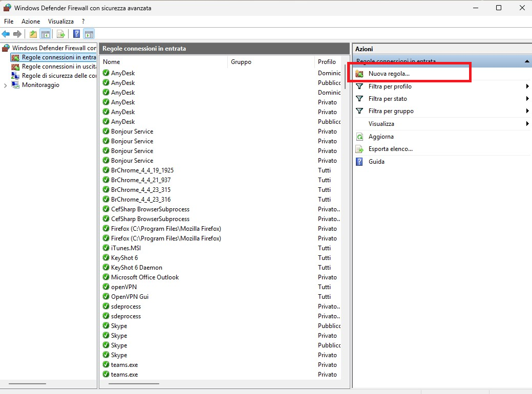Click the up-one-level folder icon

click(33, 34)
